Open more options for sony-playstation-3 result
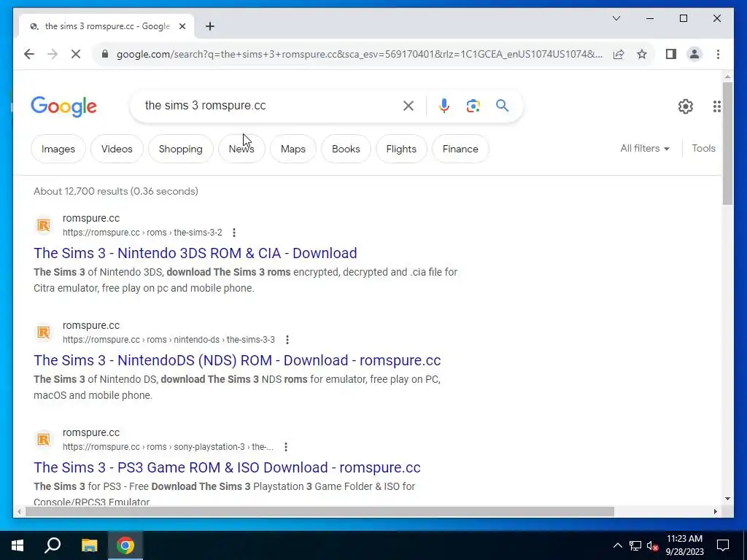The height and width of the screenshot is (560, 747). point(286,447)
